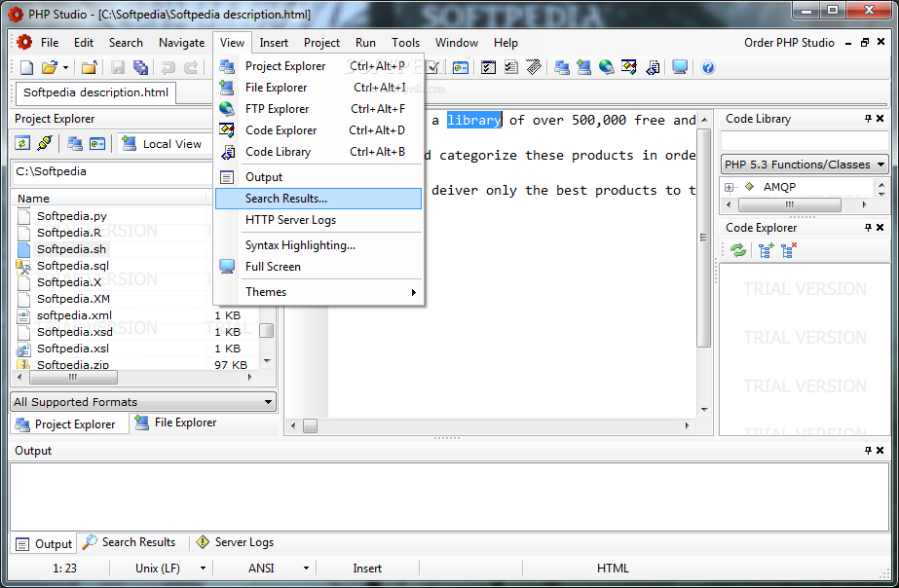Close the Code Explorer panel
The image size is (899, 588).
coord(880,228)
